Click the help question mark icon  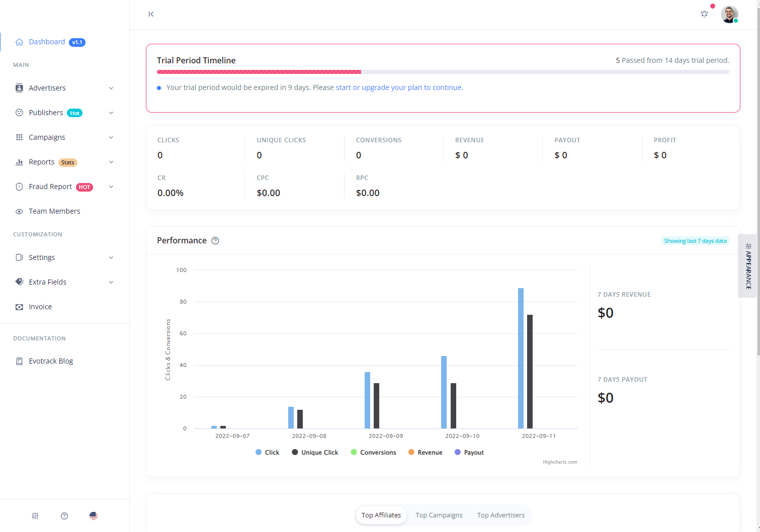click(x=64, y=515)
